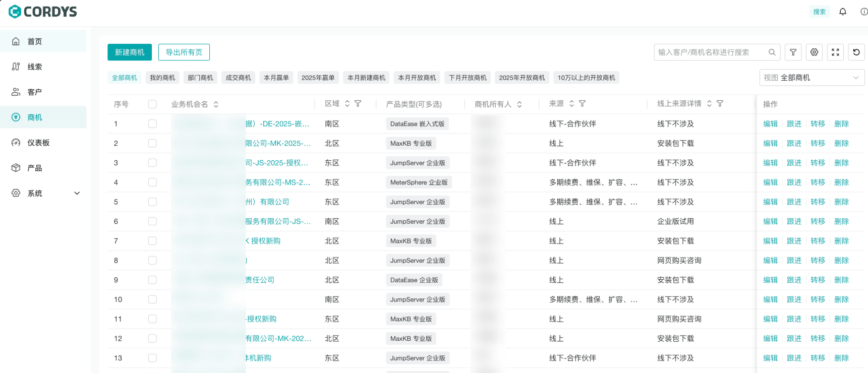The image size is (868, 373).
Task: Select the 本月赢单 filter tab
Action: pos(276,78)
